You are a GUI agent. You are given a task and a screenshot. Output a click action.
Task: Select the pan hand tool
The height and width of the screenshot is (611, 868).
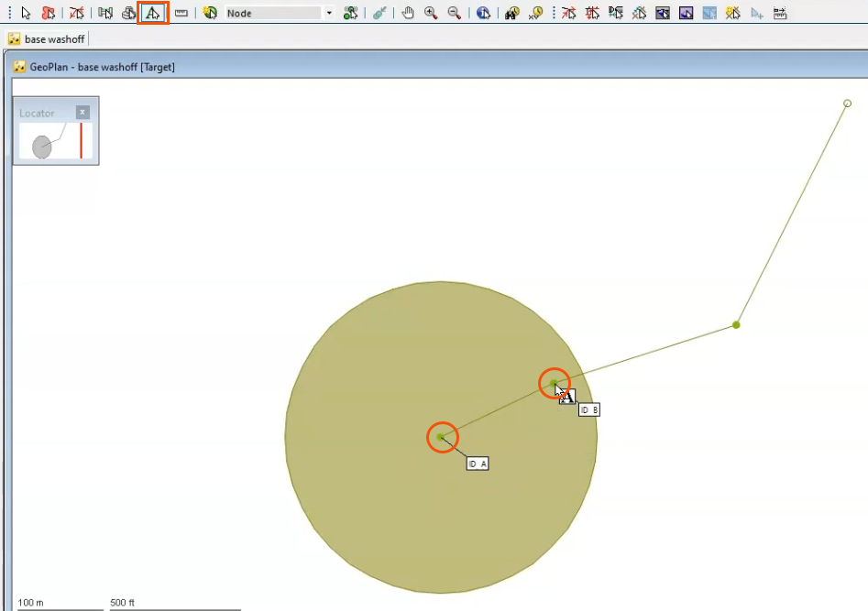[408, 14]
